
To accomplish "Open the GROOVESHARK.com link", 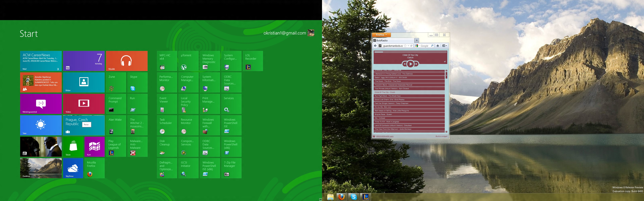I will (x=385, y=136).
